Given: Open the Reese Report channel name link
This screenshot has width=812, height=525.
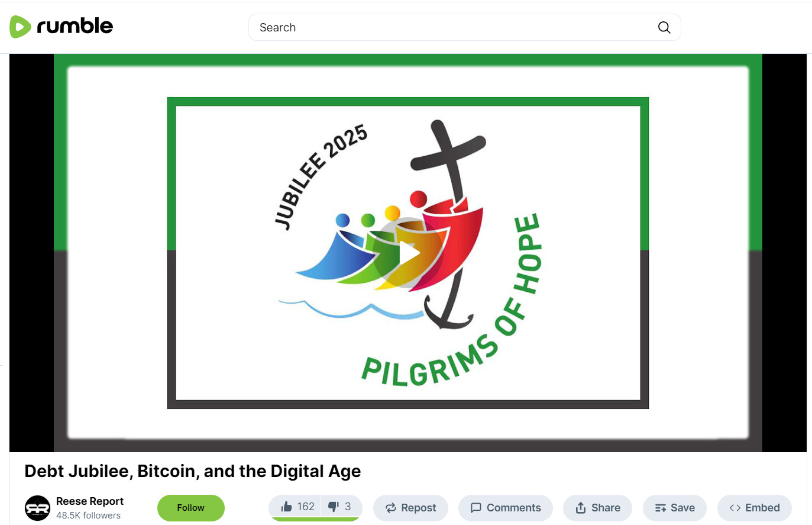Looking at the screenshot, I should coord(90,501).
